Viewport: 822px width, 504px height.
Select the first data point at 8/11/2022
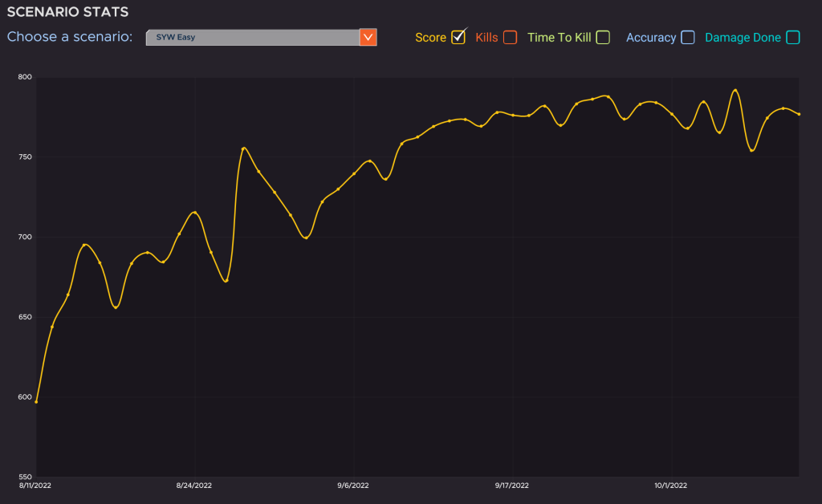[36, 401]
